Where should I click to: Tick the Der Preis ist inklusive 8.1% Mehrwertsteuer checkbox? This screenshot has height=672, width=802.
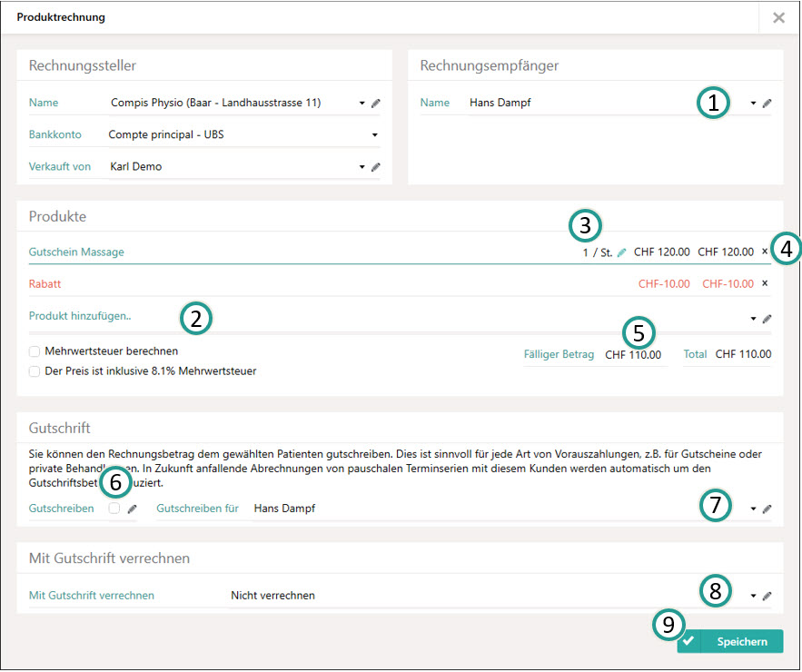pyautogui.click(x=35, y=371)
